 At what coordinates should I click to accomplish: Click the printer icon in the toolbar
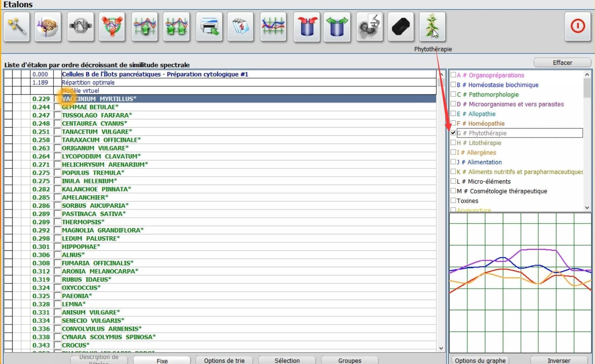209,27
